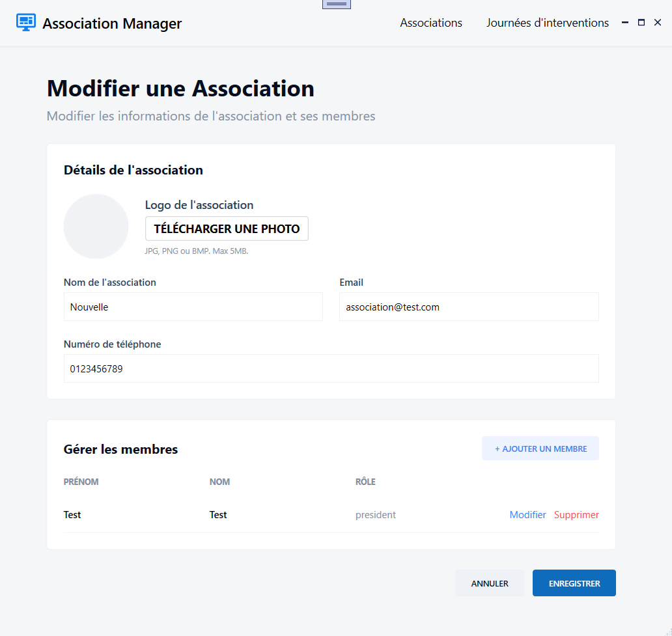Click the president role cell

(x=375, y=515)
